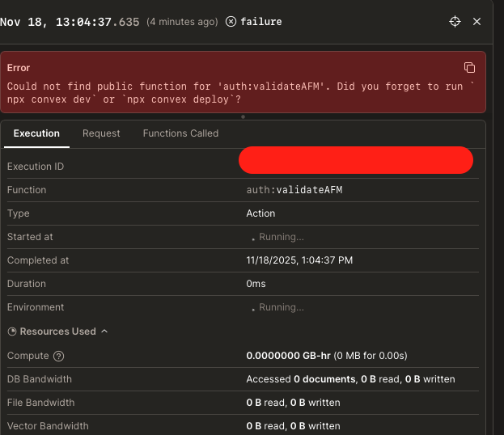Click the 'failure' status text
Screen dimensions: 504x435
click(x=261, y=22)
